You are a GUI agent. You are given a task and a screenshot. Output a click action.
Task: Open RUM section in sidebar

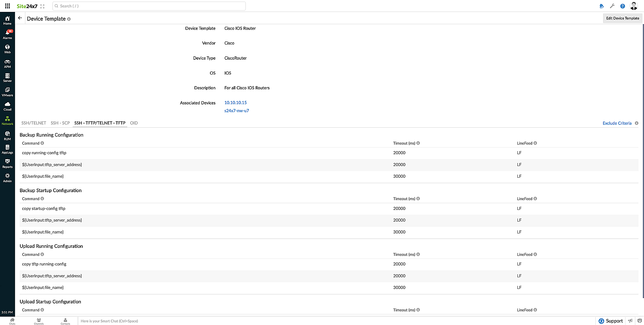coord(7,136)
